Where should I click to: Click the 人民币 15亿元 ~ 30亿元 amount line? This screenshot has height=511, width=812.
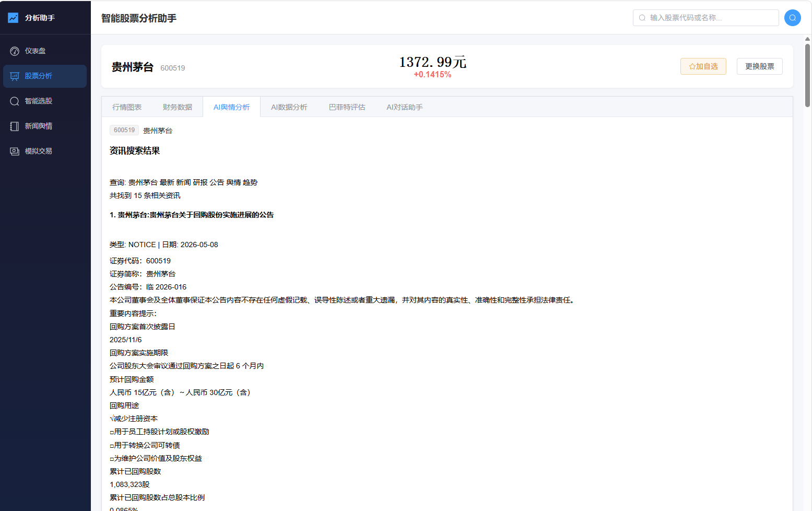coord(181,392)
